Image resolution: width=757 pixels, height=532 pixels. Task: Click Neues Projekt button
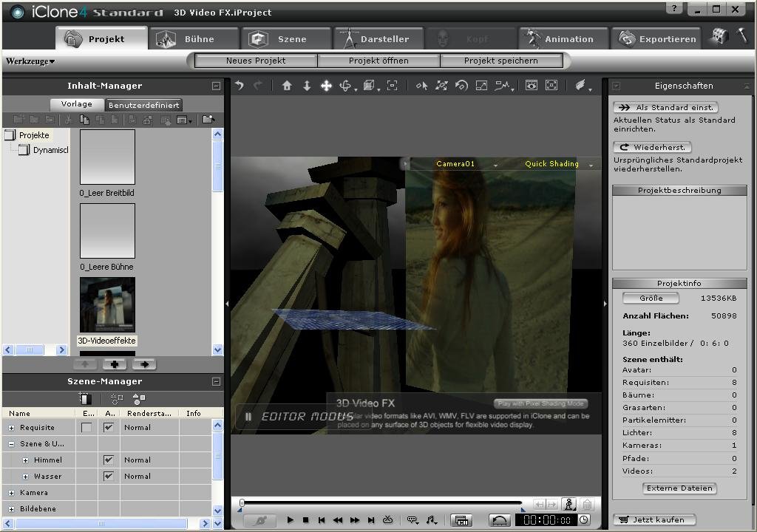coord(256,61)
